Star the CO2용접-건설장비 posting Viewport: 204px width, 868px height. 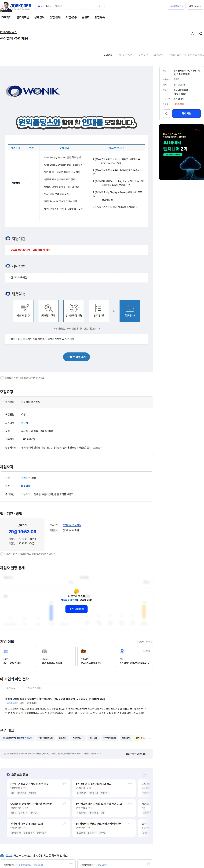point(64,804)
